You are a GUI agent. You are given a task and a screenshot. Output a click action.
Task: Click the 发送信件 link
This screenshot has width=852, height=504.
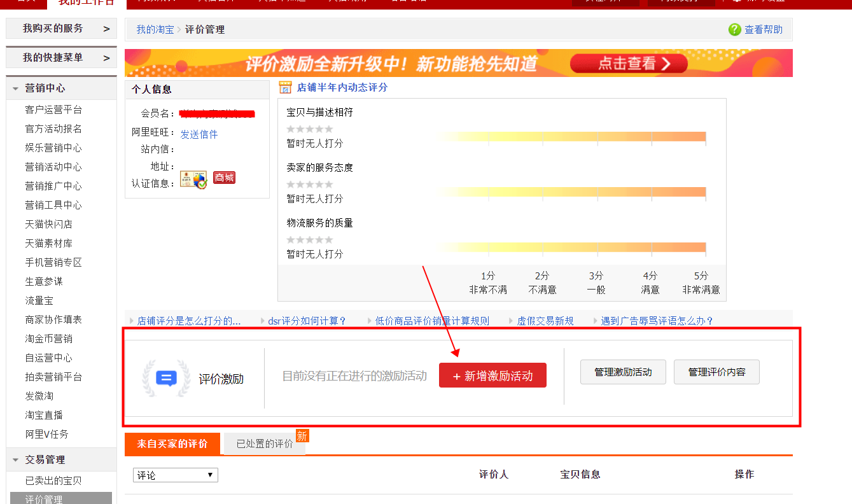point(199,134)
